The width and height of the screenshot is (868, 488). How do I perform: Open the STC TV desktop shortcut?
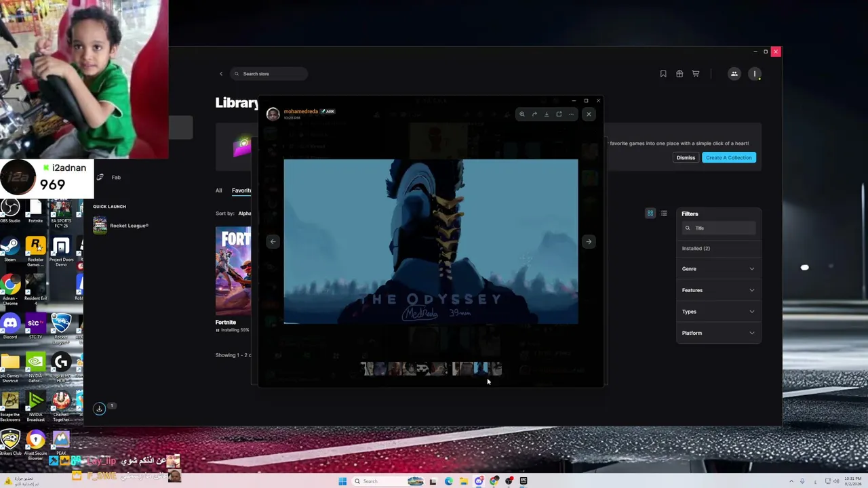(35, 327)
